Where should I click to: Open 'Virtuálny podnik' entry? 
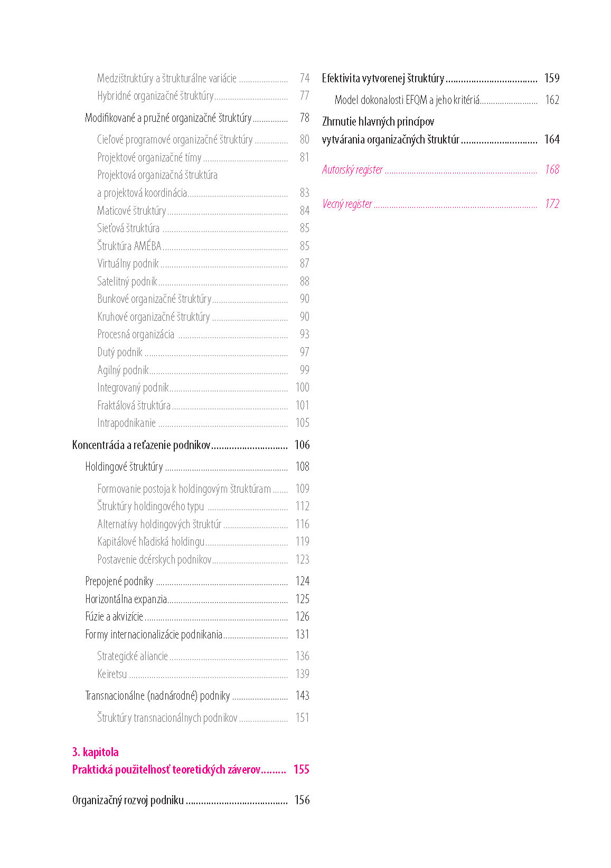[128, 264]
